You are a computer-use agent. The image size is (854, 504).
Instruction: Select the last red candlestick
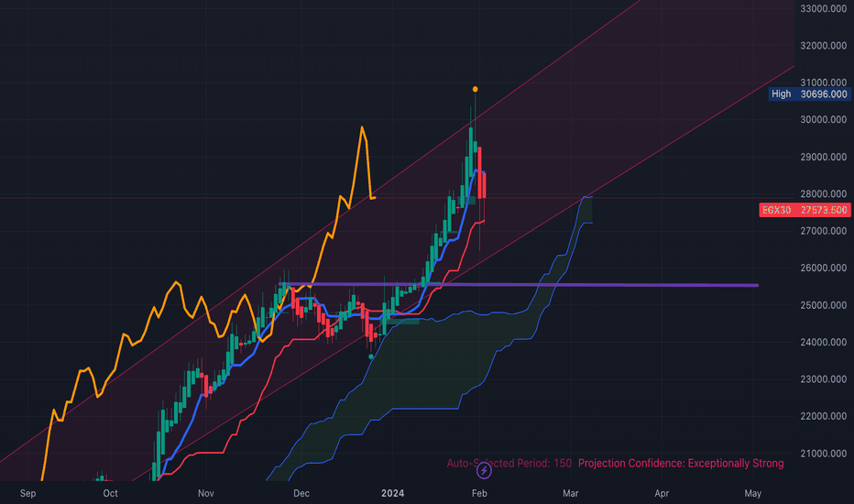(484, 185)
